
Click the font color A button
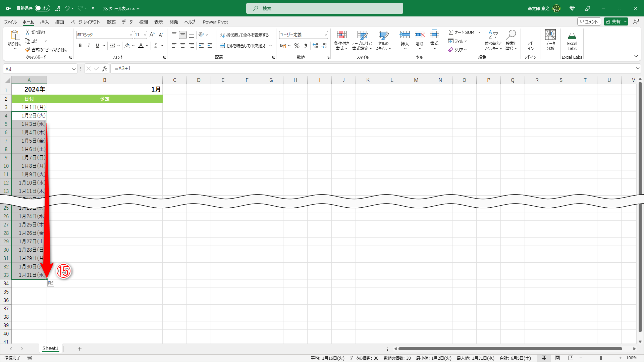pos(141,46)
